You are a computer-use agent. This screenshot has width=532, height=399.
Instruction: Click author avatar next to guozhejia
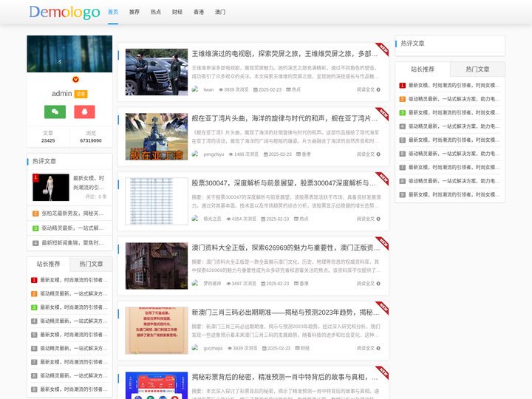tap(195, 348)
